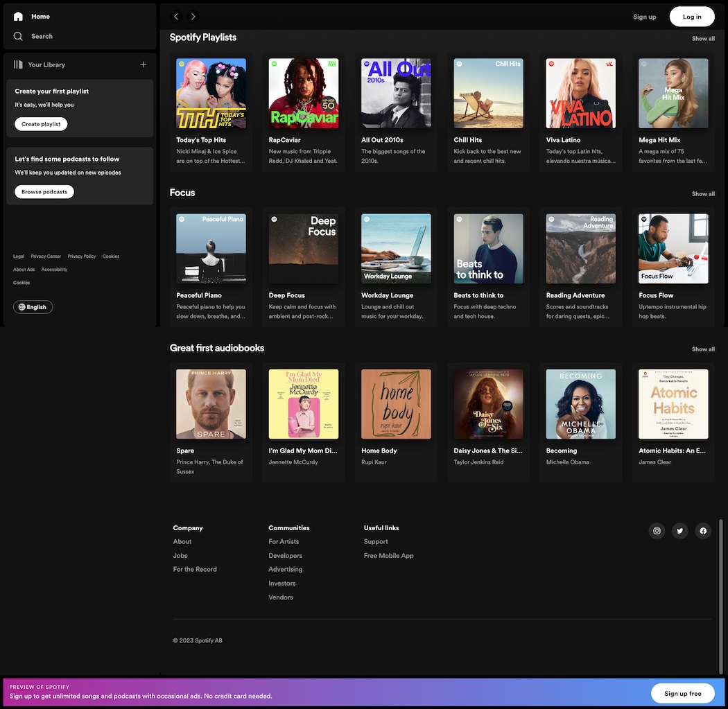Open the Support link
This screenshot has height=709, width=728.
[376, 541]
